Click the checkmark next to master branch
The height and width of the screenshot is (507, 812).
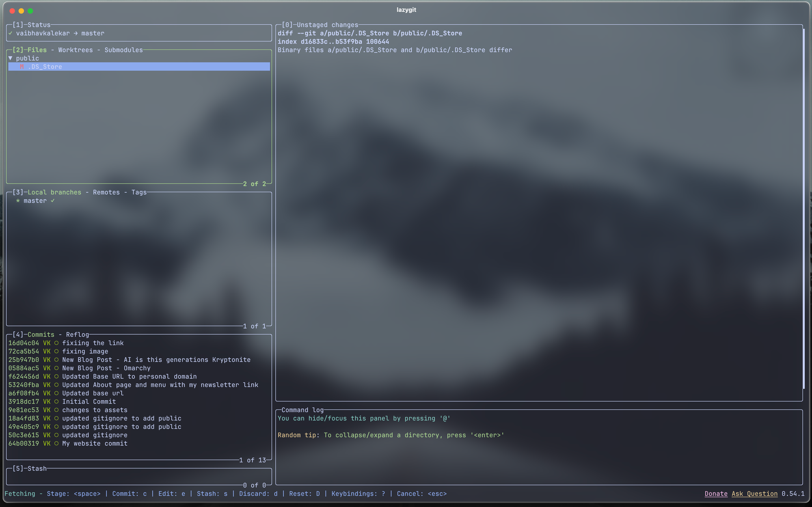tap(53, 201)
